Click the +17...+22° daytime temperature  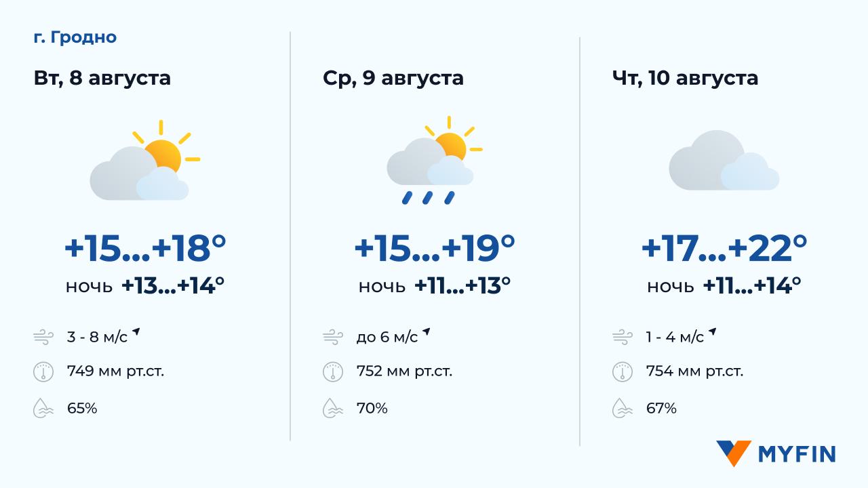[x=724, y=249]
